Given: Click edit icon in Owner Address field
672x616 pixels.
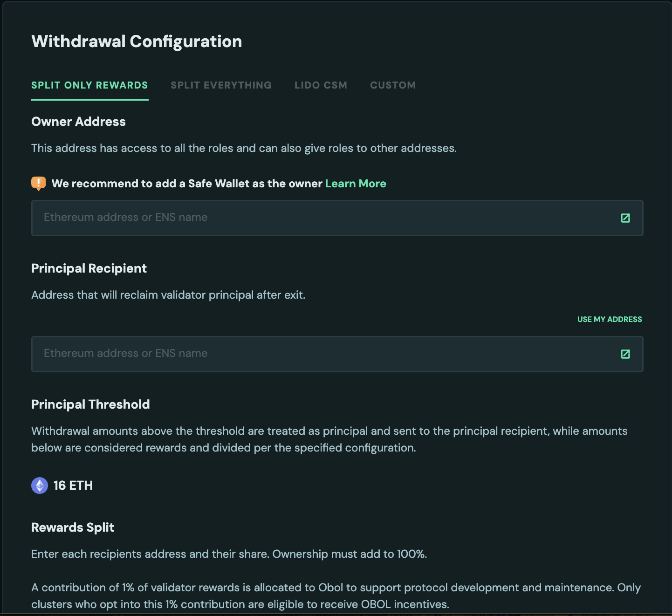Looking at the screenshot, I should [625, 218].
